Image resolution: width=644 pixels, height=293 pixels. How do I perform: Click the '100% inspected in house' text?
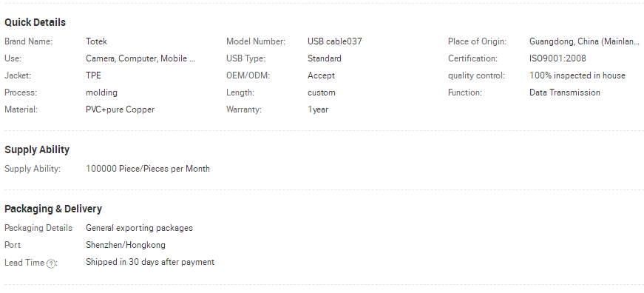pos(577,75)
